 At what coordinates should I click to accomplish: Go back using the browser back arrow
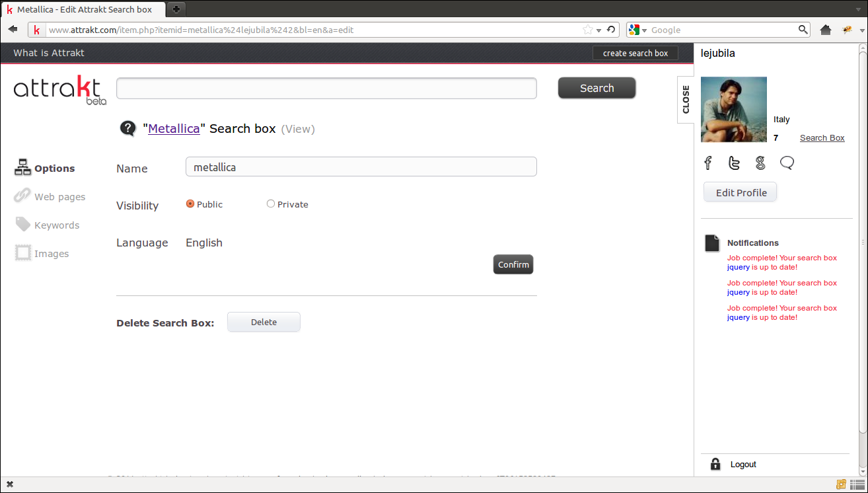tap(13, 30)
